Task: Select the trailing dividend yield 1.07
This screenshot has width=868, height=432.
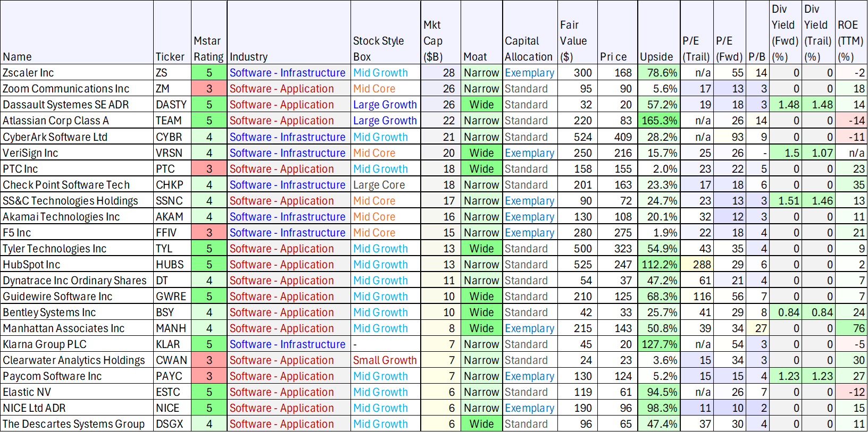Action: point(819,153)
